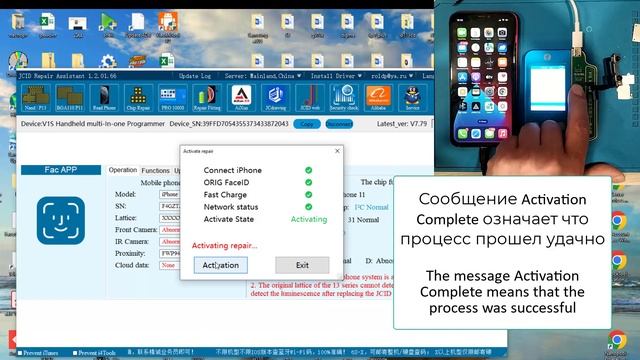Open the printer desktop shortcut
Image resolution: width=640 pixels, height=360 pixels.
pos(78,25)
